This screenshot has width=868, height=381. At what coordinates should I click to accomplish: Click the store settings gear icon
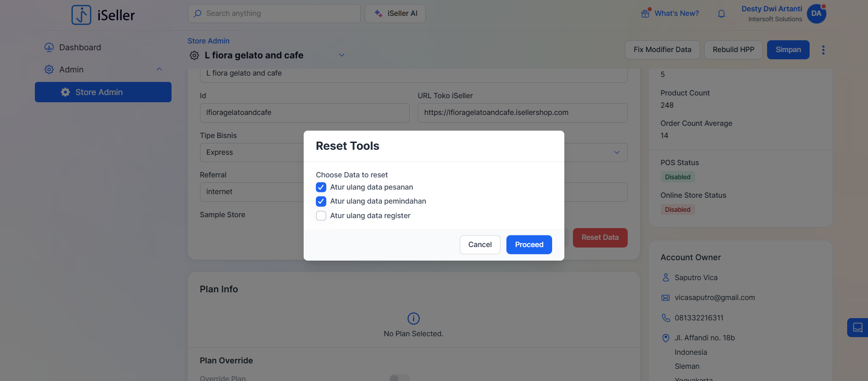click(x=194, y=55)
